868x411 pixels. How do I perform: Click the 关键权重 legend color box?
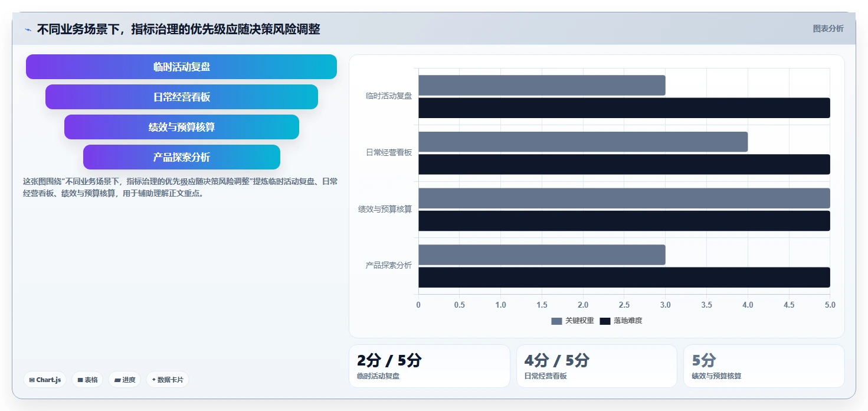pos(556,321)
